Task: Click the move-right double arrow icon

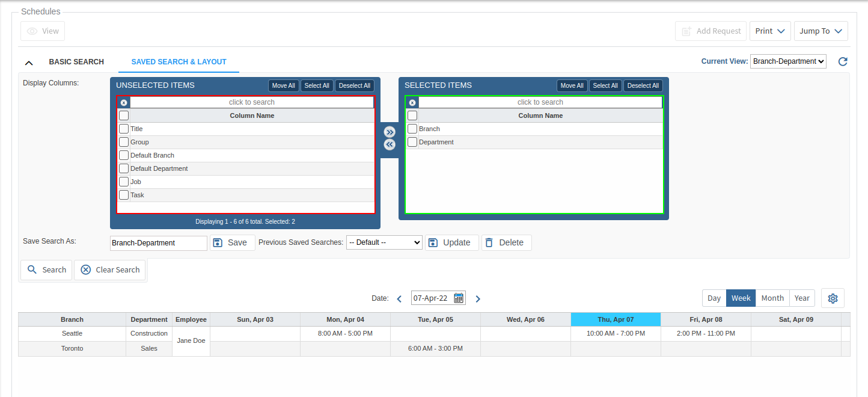Action: tap(390, 132)
